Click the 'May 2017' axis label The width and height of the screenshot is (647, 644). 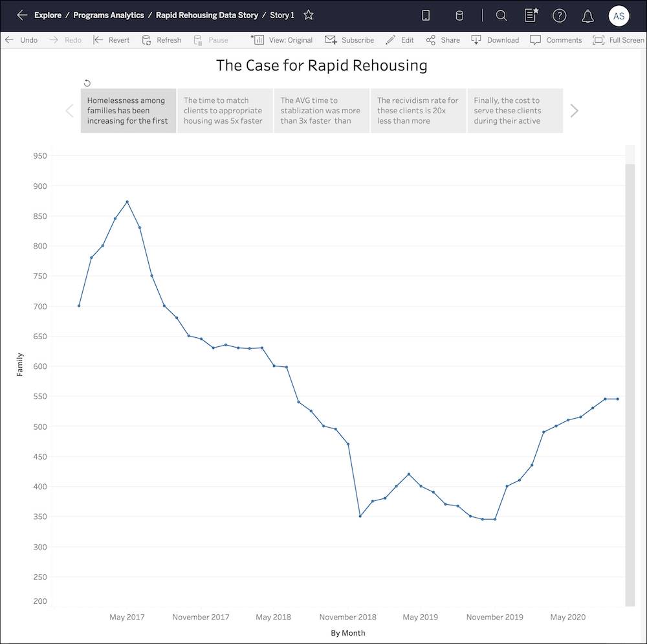click(x=127, y=617)
